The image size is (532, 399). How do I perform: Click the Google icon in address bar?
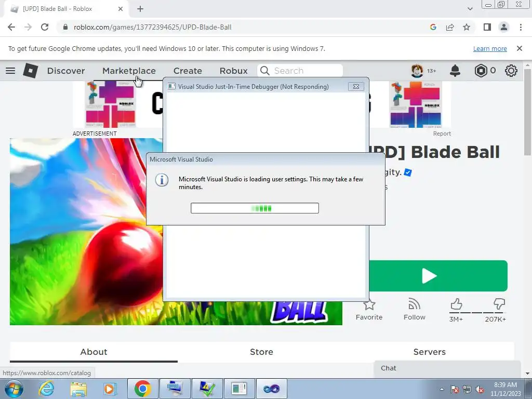point(433,27)
